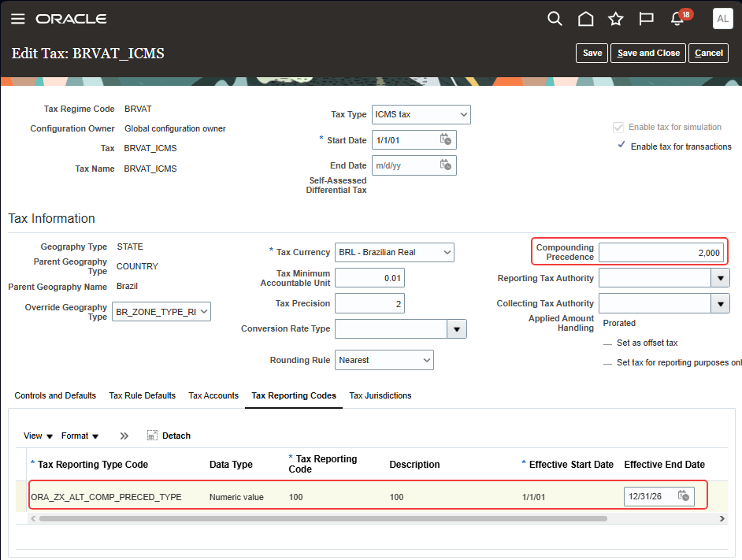Toggle Set as offset tax
The width and height of the screenshot is (742, 560).
point(607,344)
